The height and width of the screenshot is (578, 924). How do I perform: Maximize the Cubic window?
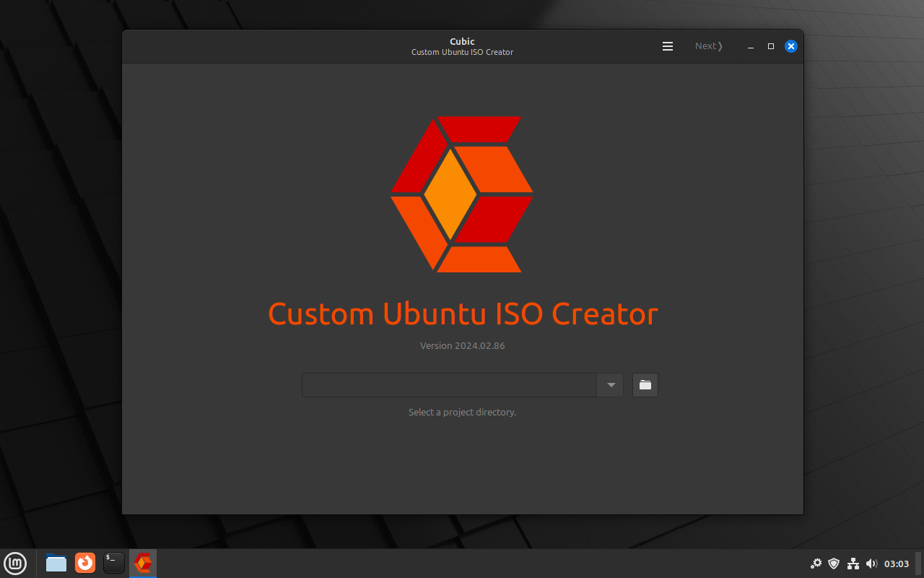pos(771,46)
